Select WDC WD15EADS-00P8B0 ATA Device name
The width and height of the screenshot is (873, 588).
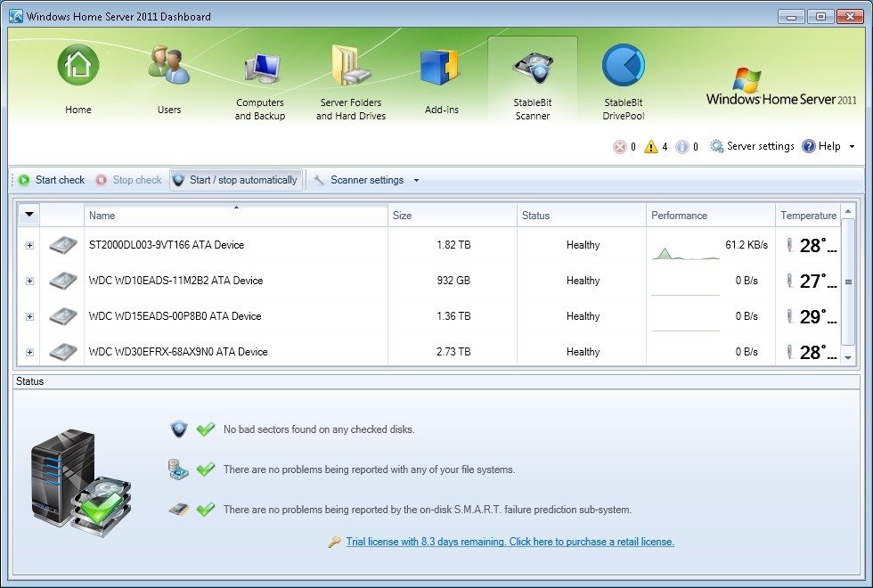click(x=175, y=316)
